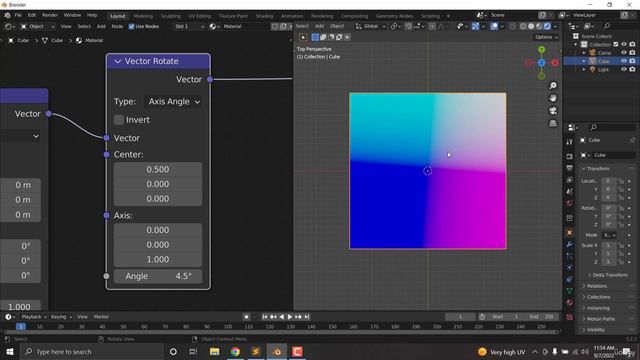Open the node editor Add menu
The image size is (640, 360).
(x=101, y=27)
